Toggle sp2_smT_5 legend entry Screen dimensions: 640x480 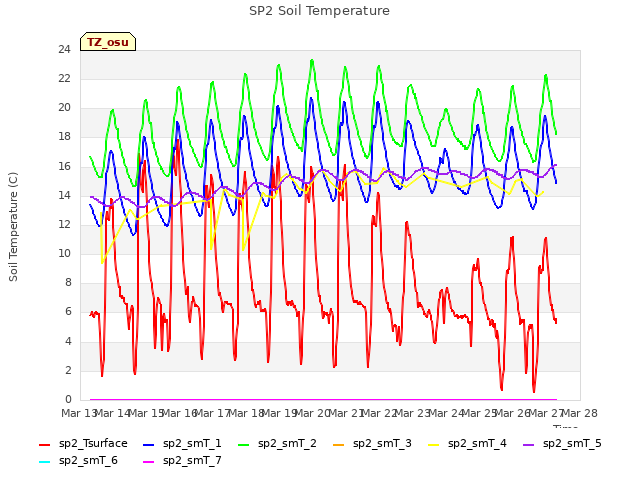pos(562,444)
